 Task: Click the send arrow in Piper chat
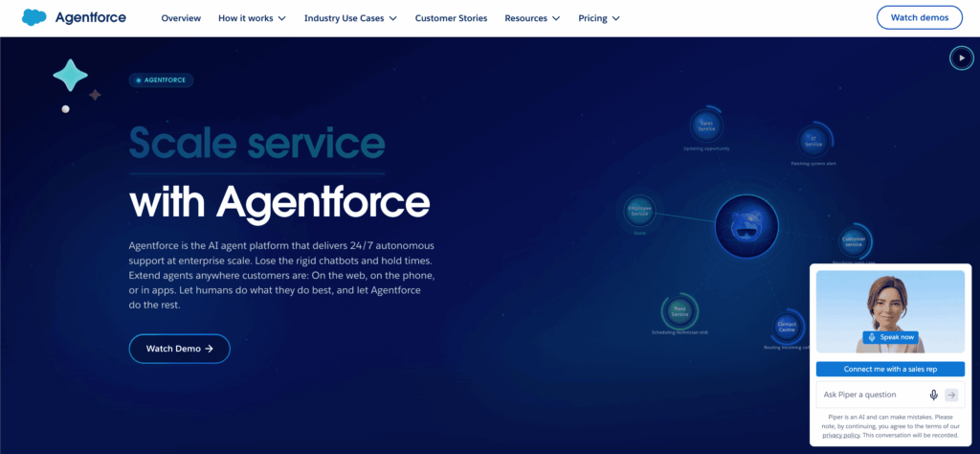point(951,395)
